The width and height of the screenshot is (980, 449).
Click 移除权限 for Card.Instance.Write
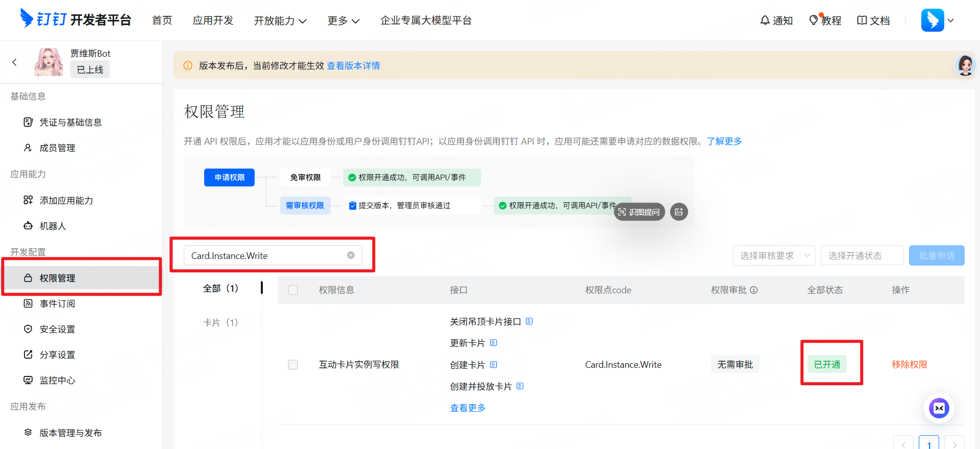(910, 365)
